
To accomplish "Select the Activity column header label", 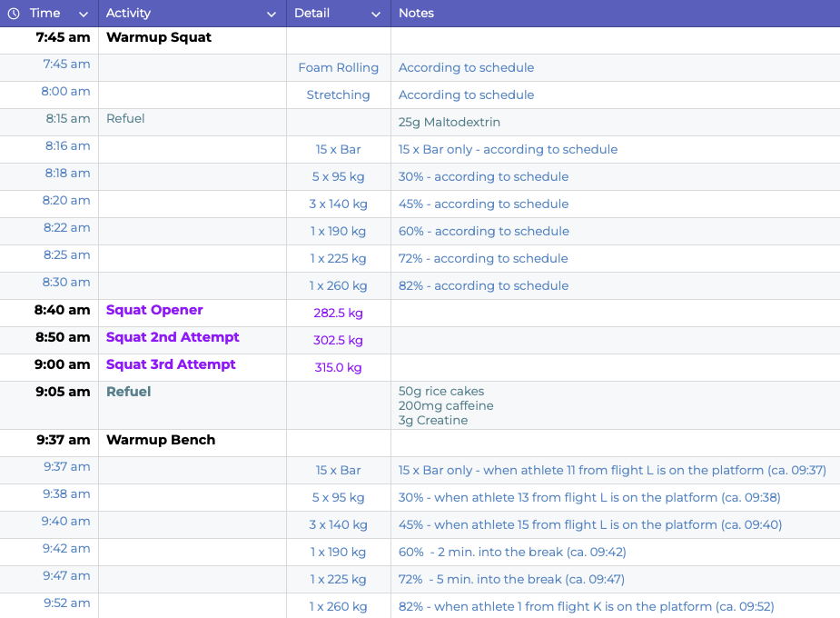I will [128, 13].
